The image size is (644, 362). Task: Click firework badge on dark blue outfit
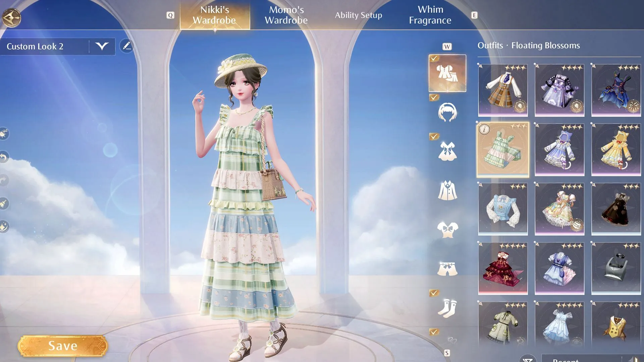click(x=634, y=106)
